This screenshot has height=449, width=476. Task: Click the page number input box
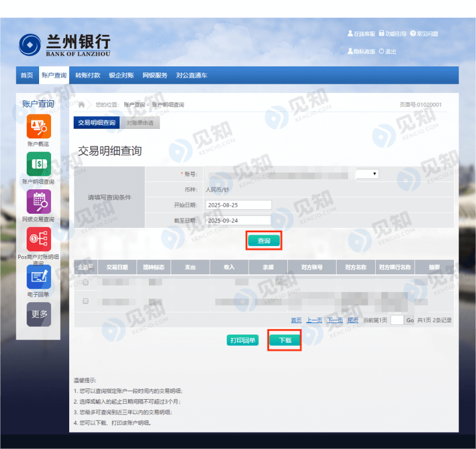coord(397,320)
